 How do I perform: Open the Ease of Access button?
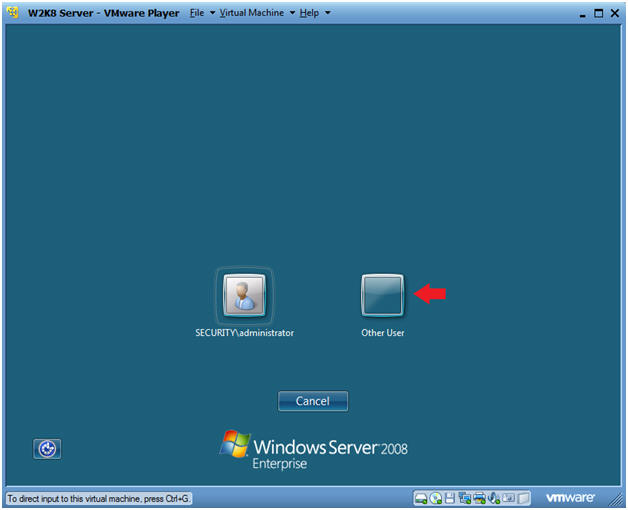point(47,449)
